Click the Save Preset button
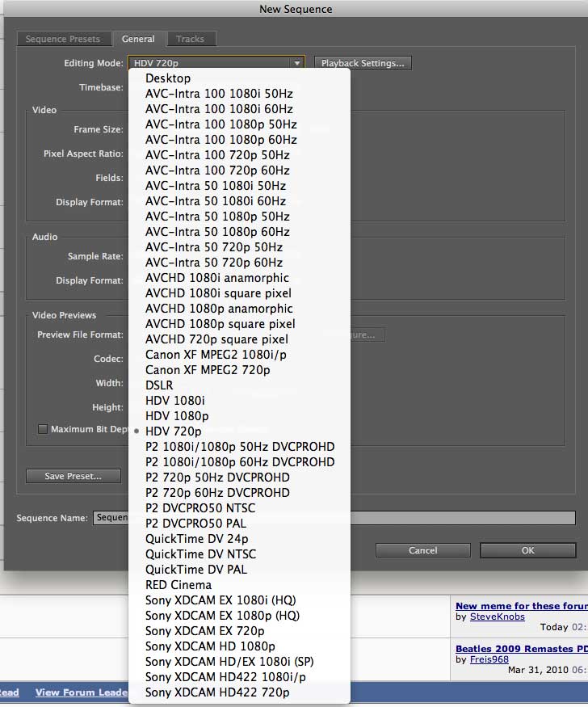 point(73,476)
